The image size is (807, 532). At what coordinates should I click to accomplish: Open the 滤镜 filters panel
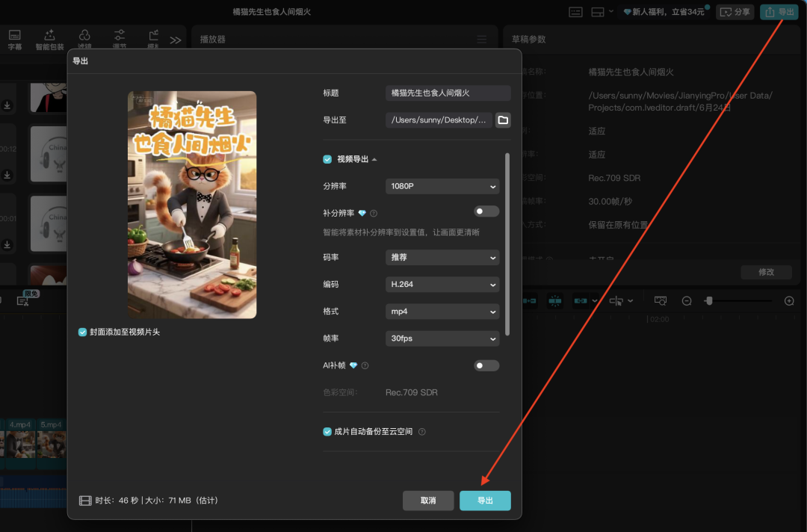84,39
